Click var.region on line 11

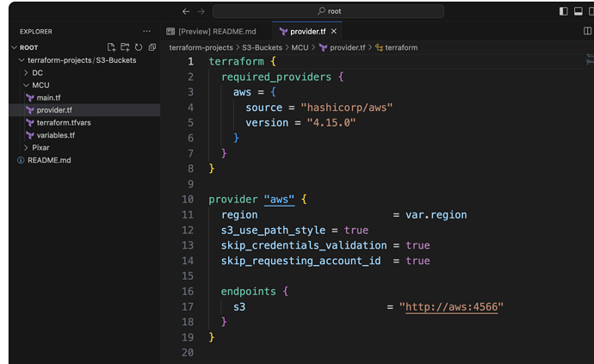(436, 215)
